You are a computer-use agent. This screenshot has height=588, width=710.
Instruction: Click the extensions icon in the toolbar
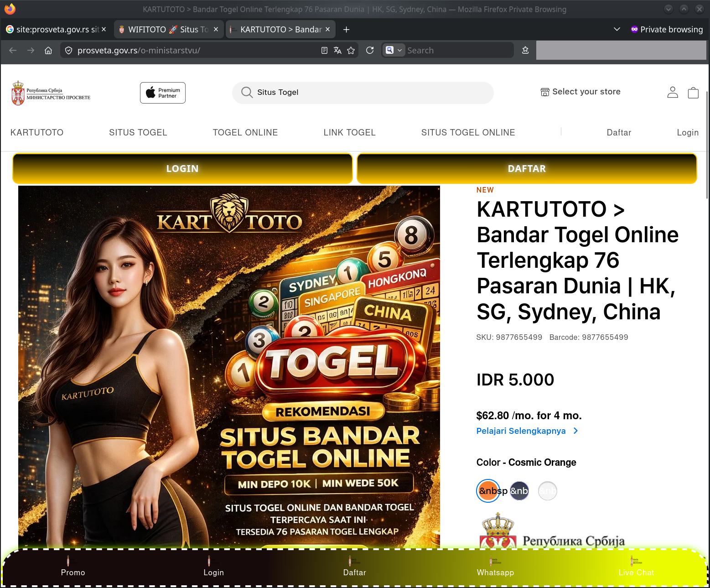[525, 50]
